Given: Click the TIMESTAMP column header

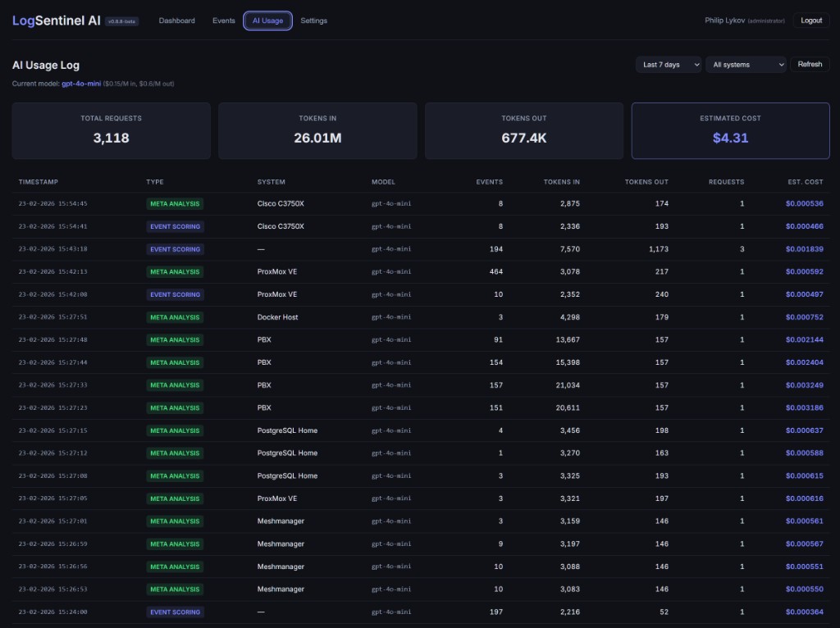Looking at the screenshot, I should (38, 182).
